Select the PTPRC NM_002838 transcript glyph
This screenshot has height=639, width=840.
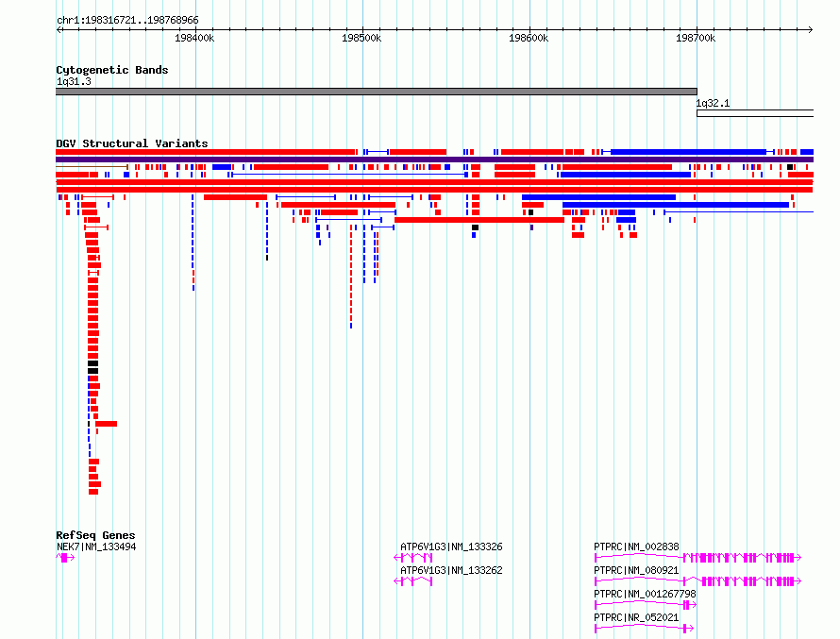(x=698, y=558)
